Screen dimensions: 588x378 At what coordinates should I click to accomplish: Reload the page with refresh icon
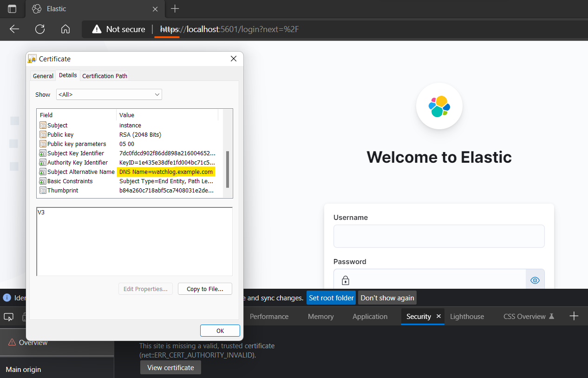pos(40,29)
